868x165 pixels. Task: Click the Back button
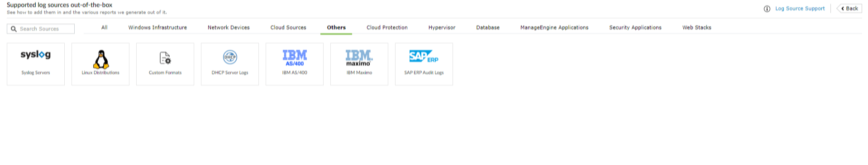coord(849,9)
